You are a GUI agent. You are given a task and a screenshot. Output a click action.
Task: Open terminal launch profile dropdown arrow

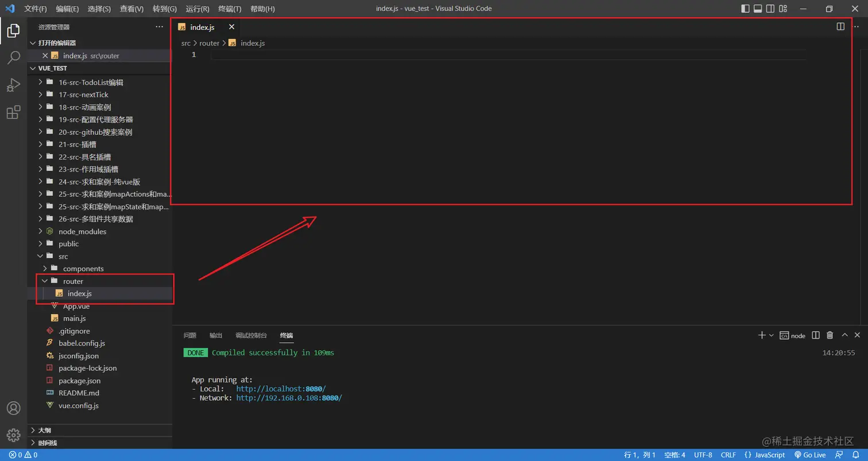pos(772,335)
